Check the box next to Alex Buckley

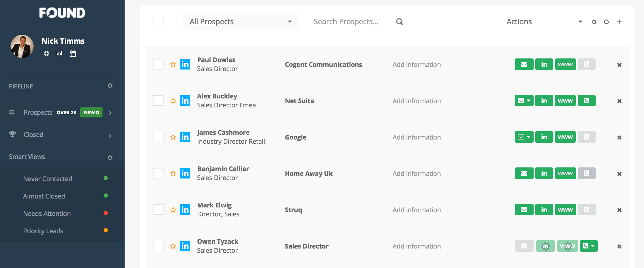point(158,101)
